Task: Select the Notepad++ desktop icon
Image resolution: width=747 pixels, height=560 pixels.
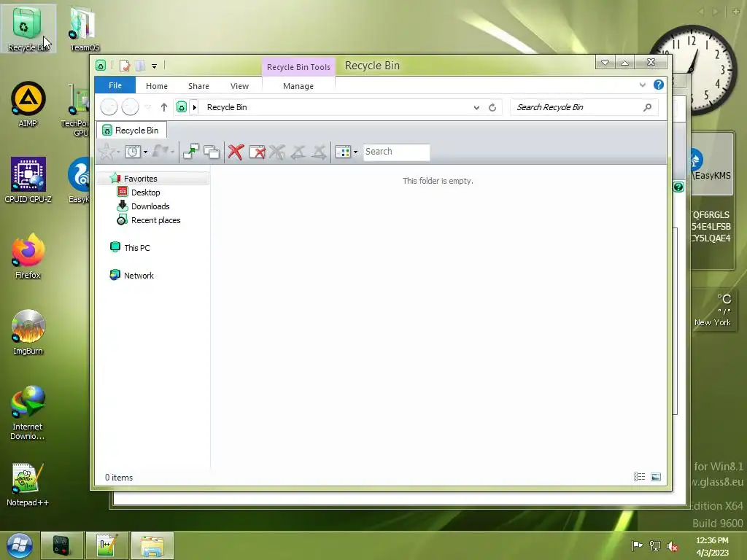Action: [x=28, y=484]
